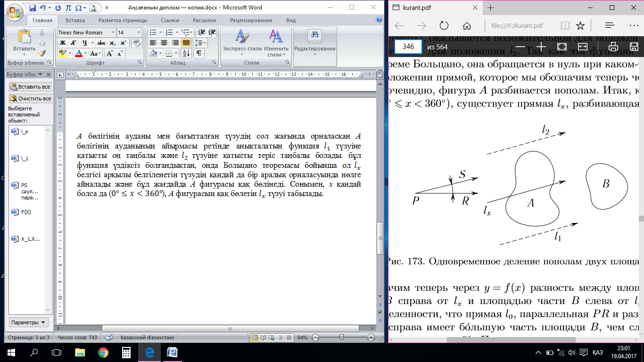This screenshot has width=644, height=362.
Task: Insert an equation using the Pi icon
Action: [68, 8]
